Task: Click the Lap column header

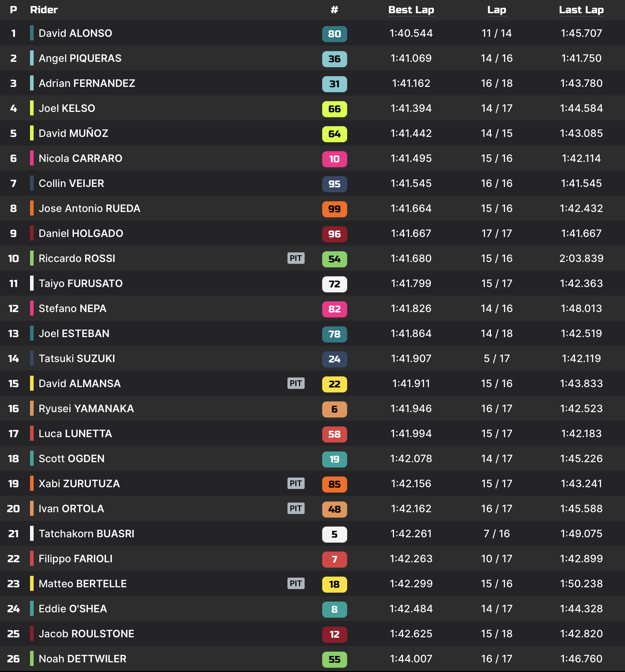Action: pyautogui.click(x=497, y=10)
